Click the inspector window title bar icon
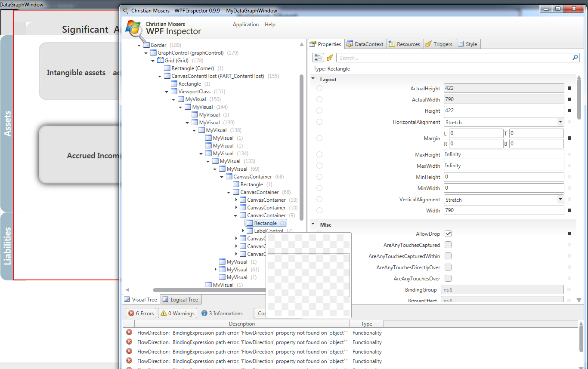 click(x=125, y=10)
